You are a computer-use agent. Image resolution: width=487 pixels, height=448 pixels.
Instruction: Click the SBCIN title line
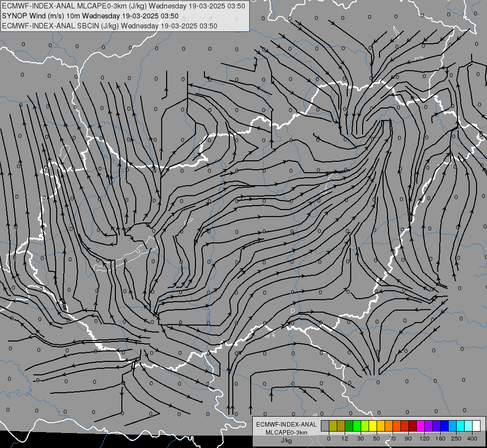(109, 26)
